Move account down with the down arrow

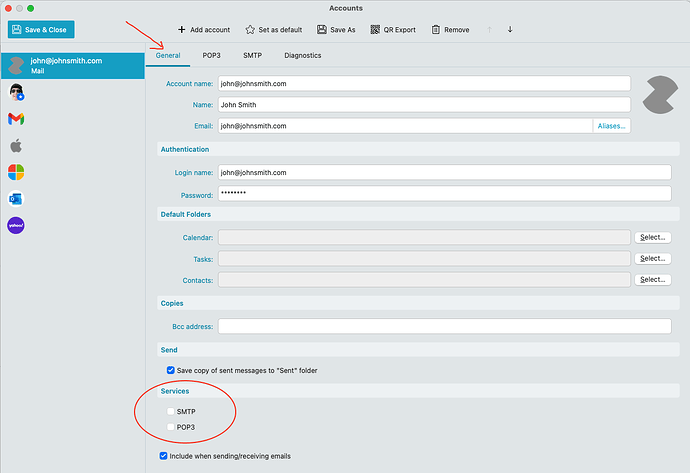pyautogui.click(x=510, y=30)
